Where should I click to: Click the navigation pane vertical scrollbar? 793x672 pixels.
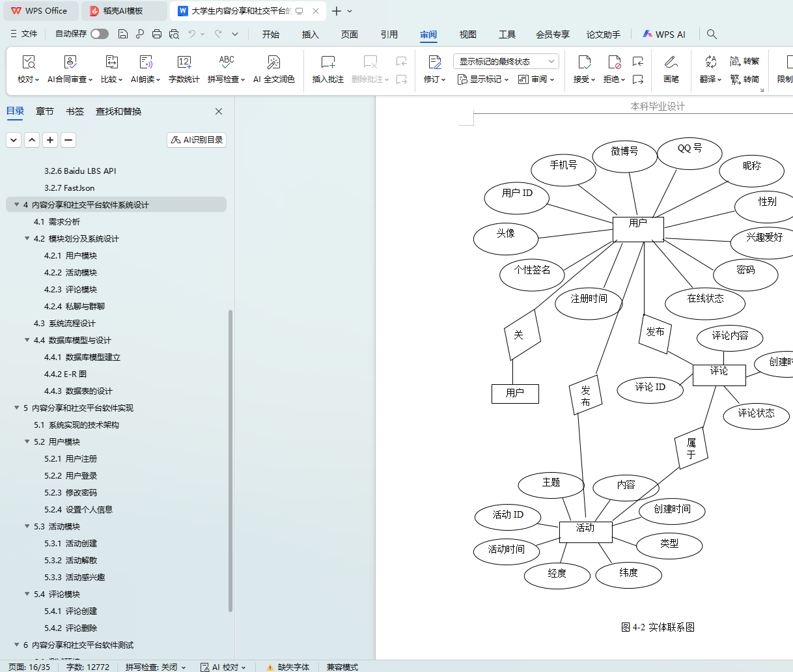pyautogui.click(x=230, y=456)
